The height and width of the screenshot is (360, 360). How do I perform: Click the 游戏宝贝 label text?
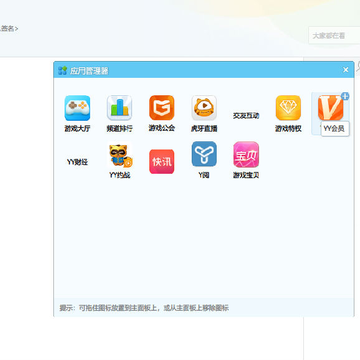tap(246, 175)
